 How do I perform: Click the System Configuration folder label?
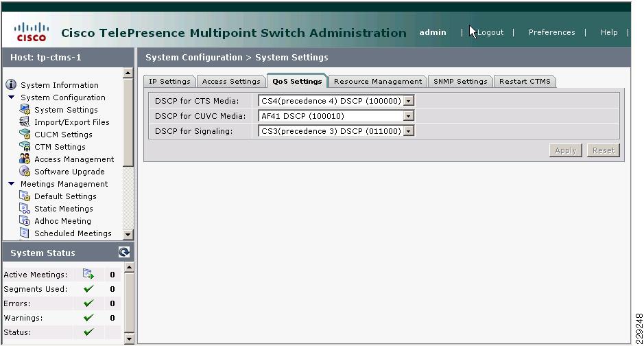[x=63, y=97]
